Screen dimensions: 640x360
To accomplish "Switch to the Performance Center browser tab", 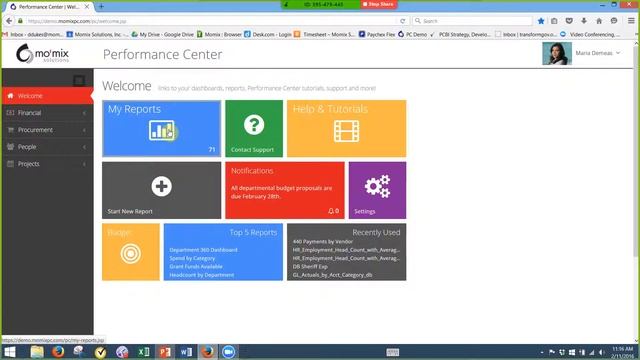I will [x=49, y=7].
